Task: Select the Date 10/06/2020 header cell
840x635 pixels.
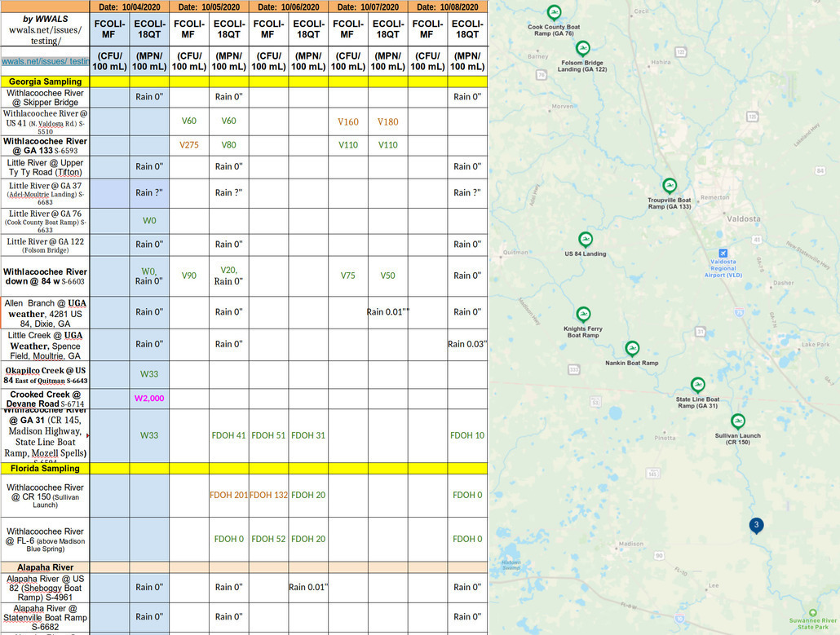Action: [289, 7]
